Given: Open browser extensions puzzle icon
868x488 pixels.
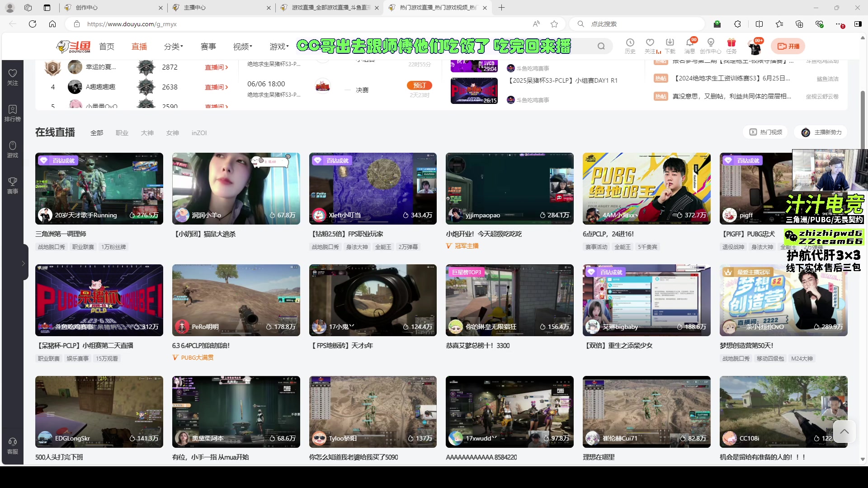Looking at the screenshot, I should point(737,24).
